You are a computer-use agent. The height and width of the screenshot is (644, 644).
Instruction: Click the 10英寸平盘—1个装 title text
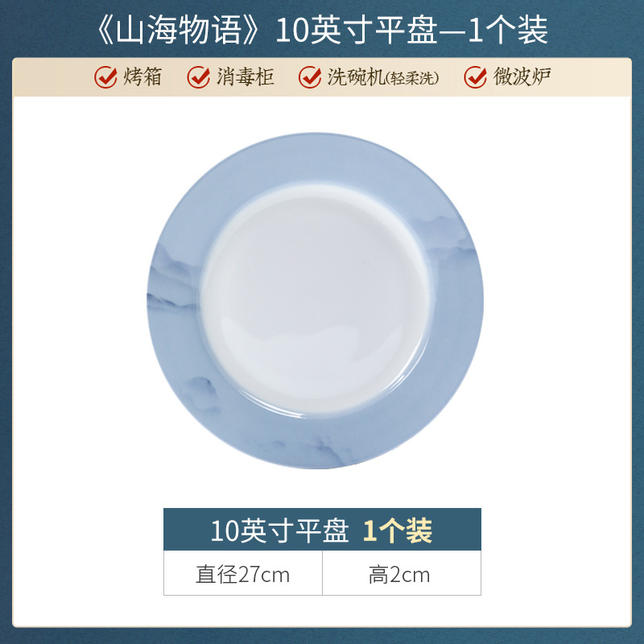click(411, 30)
